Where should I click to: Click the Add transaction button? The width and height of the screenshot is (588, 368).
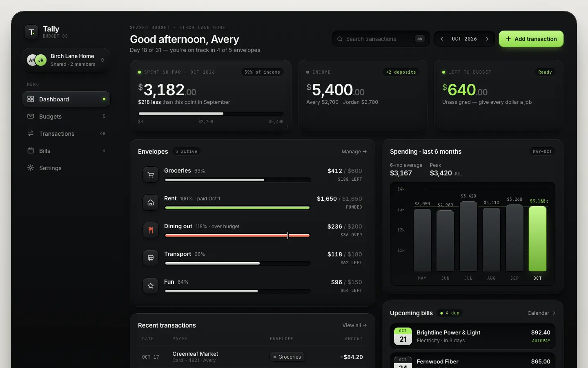point(531,39)
